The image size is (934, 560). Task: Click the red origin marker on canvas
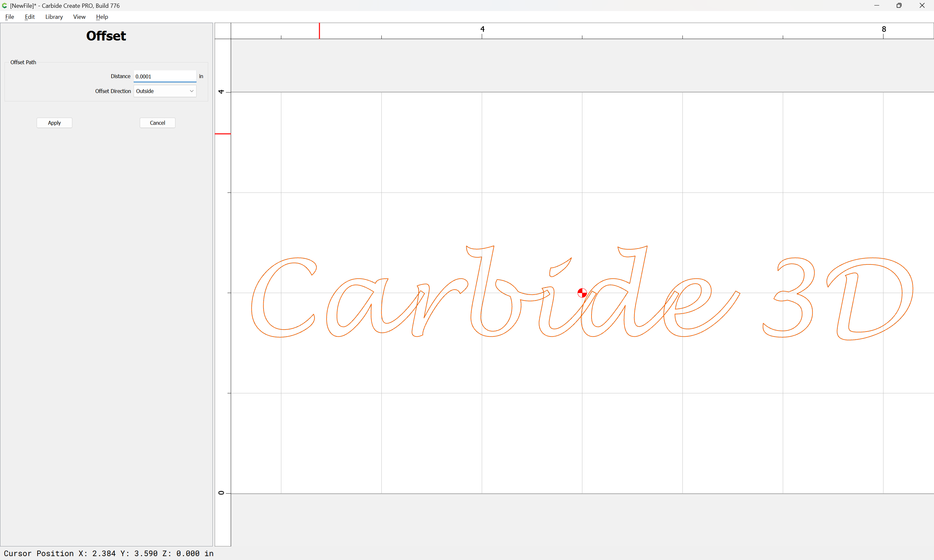pos(582,293)
